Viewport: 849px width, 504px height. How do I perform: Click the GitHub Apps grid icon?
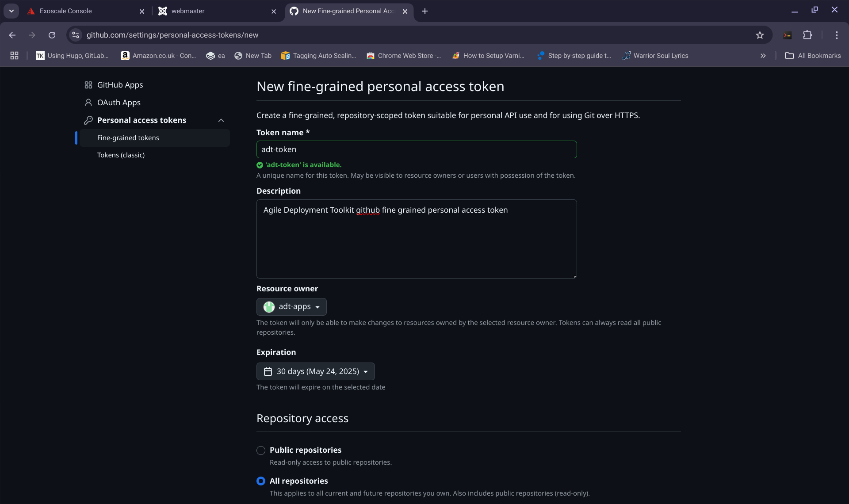click(x=88, y=85)
